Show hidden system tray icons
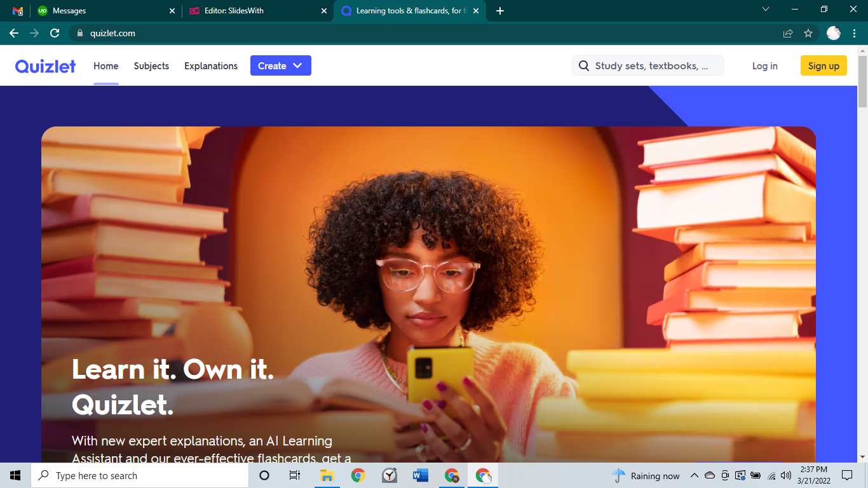The width and height of the screenshot is (868, 488). point(694,475)
